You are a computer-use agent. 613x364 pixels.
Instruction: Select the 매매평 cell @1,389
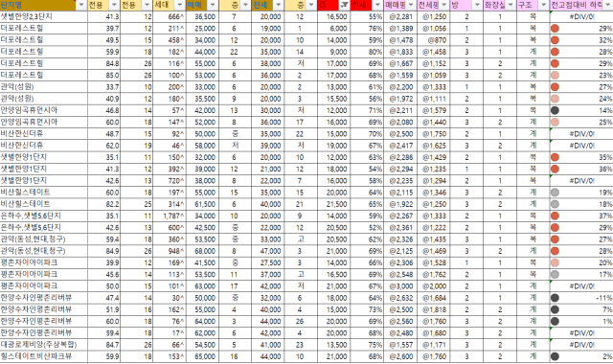[x=400, y=29]
